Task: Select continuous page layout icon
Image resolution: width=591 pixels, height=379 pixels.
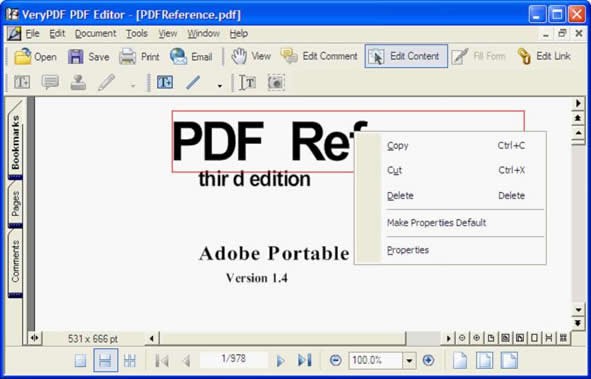Action: point(105,361)
